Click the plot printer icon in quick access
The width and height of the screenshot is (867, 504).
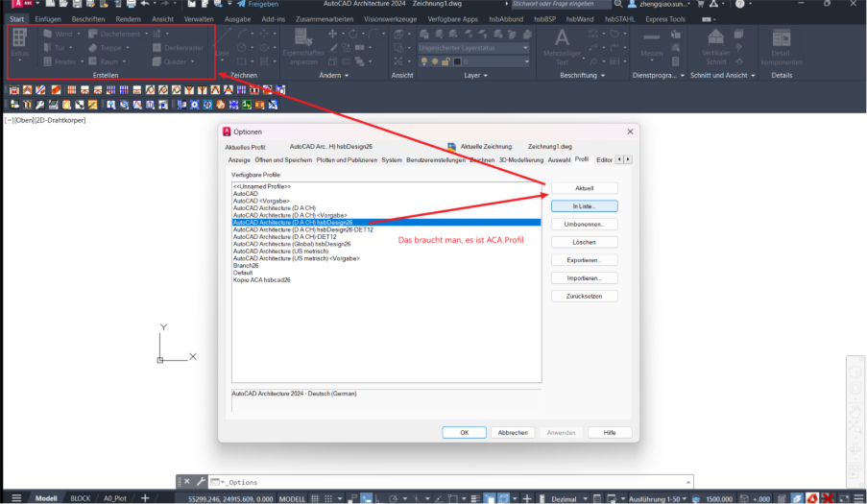131,4
